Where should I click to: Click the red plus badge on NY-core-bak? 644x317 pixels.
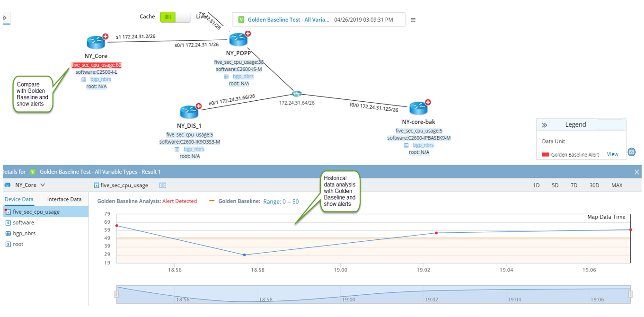[x=428, y=102]
